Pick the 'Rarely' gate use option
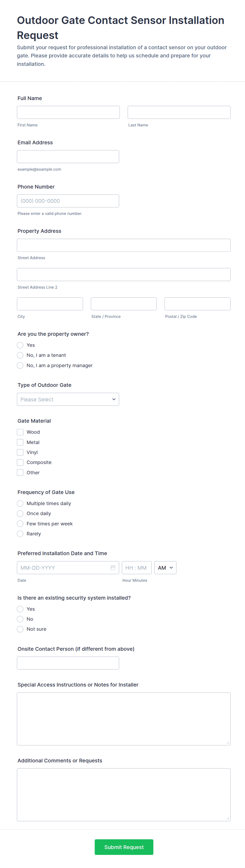245x868 pixels. [x=20, y=534]
